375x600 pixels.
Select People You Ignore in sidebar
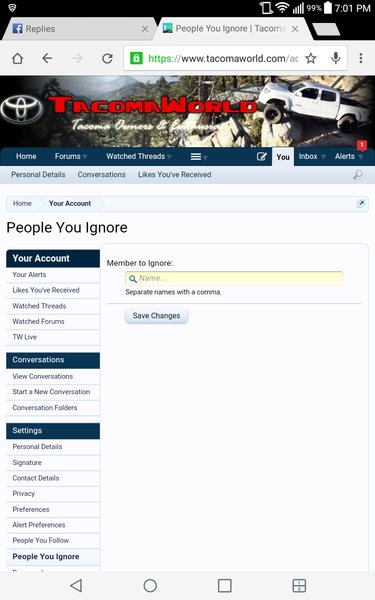tap(53, 557)
